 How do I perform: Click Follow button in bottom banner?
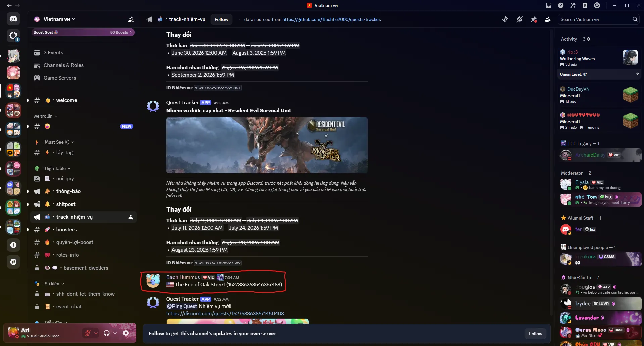535,334
